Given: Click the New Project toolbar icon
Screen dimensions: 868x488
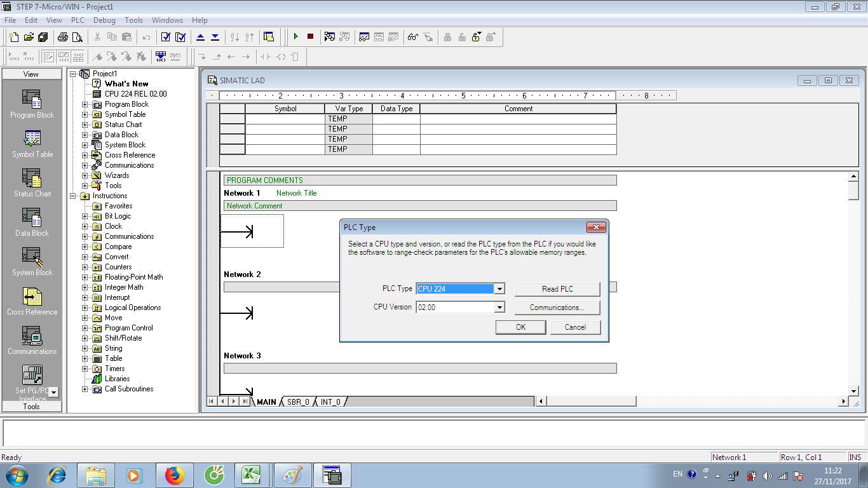Looking at the screenshot, I should pos(14,37).
